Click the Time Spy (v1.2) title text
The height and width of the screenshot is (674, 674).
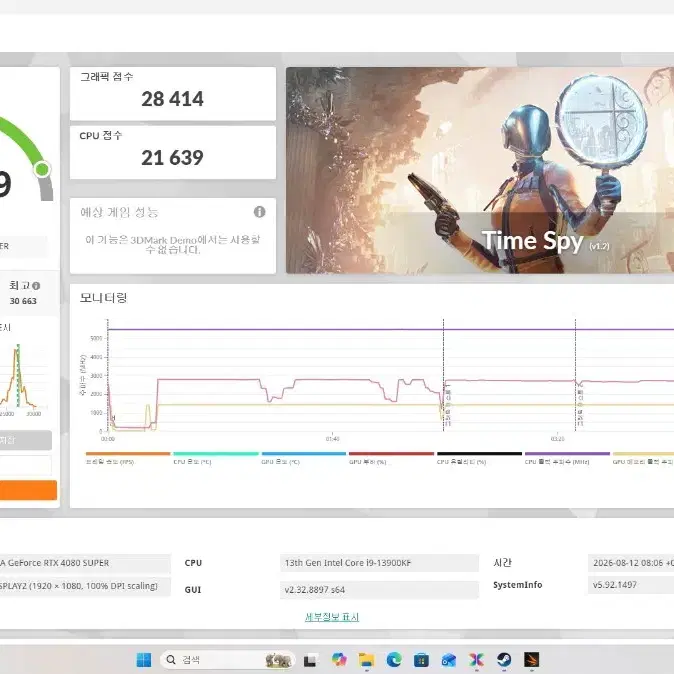click(545, 241)
